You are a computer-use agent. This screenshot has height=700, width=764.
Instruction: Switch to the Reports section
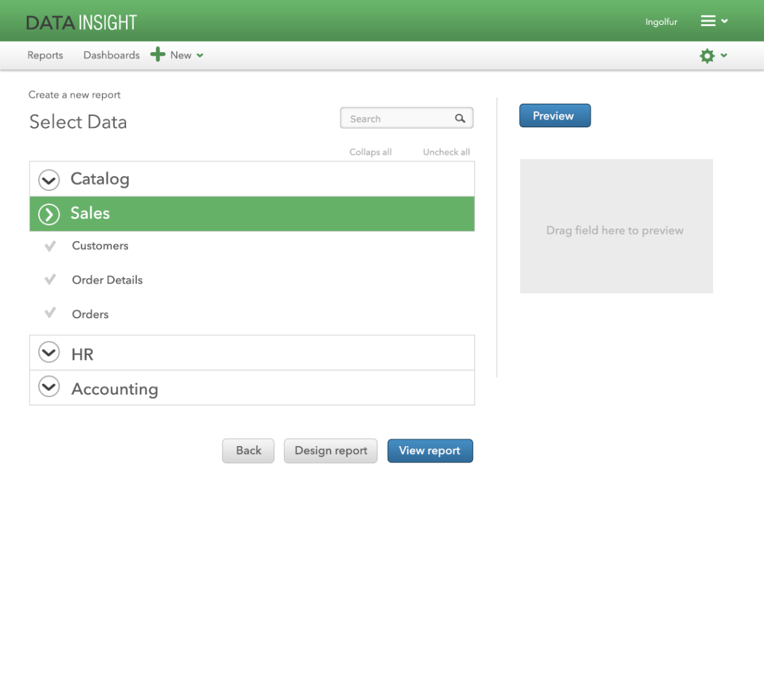pos(44,55)
